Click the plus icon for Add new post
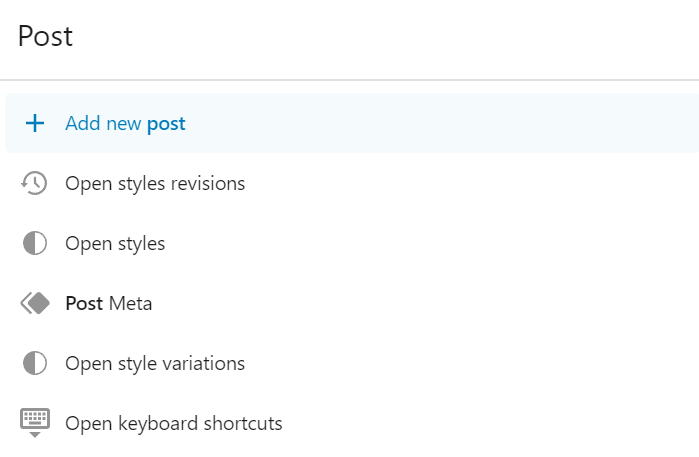The height and width of the screenshot is (457, 699). click(x=35, y=124)
